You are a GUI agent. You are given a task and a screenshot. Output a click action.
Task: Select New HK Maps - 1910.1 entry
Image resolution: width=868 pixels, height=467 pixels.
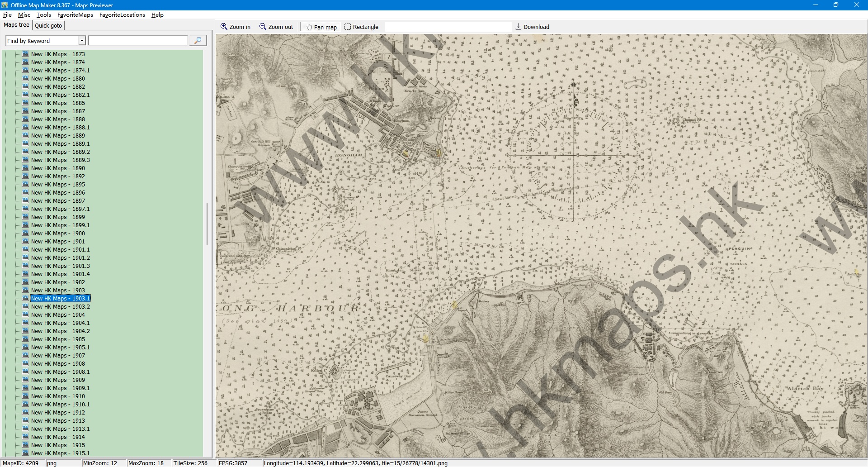(60, 405)
